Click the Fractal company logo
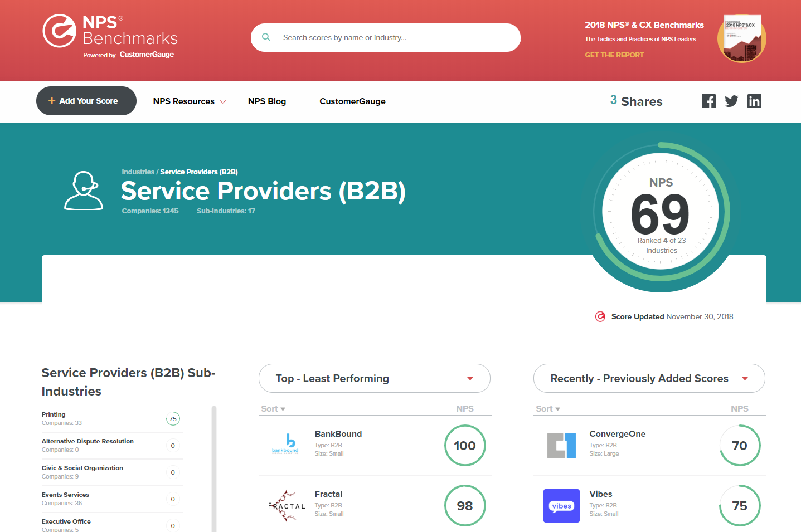The width and height of the screenshot is (801, 532). pyautogui.click(x=287, y=506)
